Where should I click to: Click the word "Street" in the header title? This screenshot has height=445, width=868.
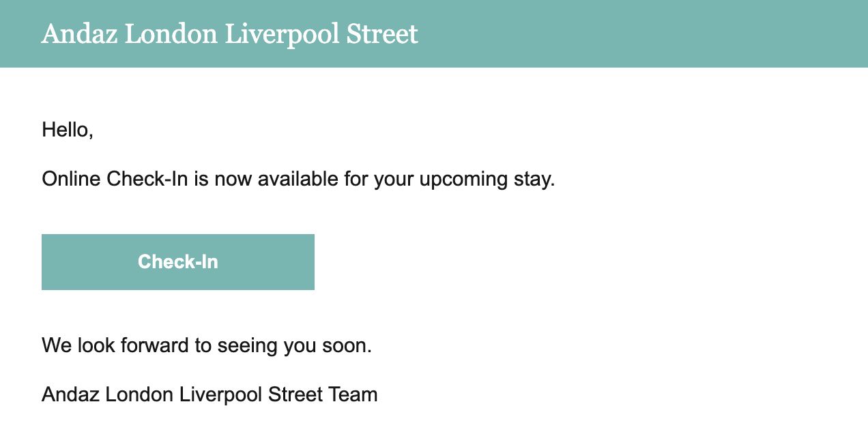[x=381, y=34]
